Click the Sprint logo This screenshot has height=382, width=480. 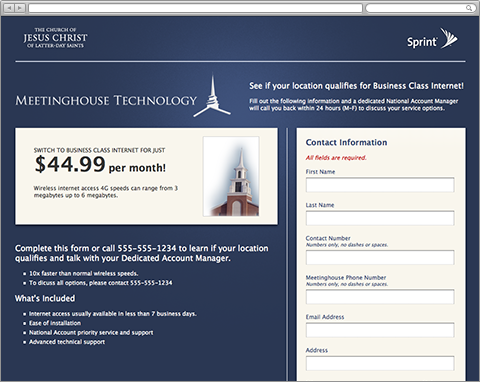click(432, 39)
